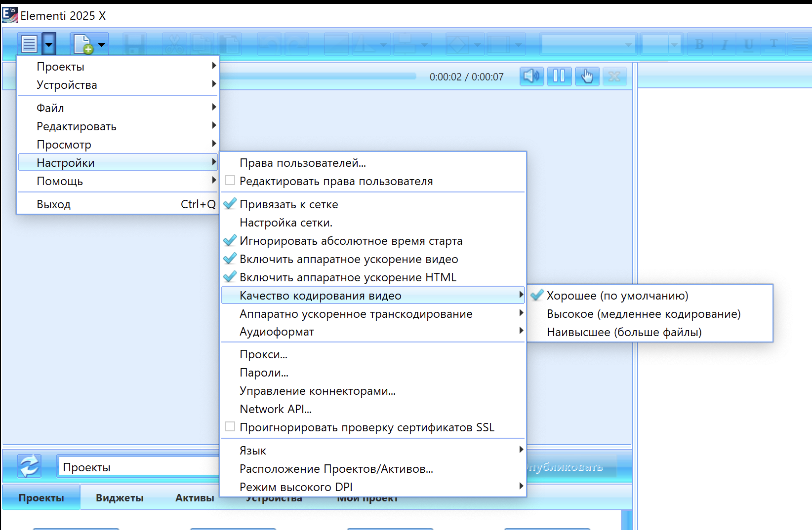Screen dimensions: 812x530
Task: Switch to the Виджеты tab
Action: tap(120, 498)
